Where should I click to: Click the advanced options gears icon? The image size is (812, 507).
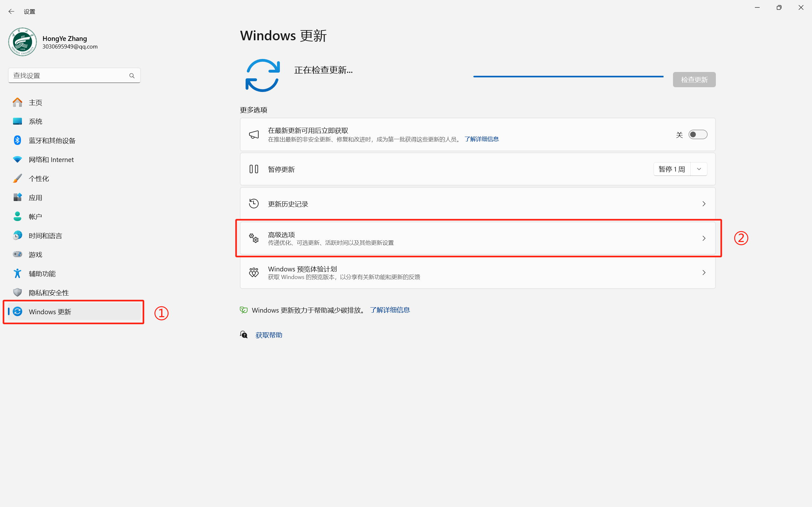254,238
